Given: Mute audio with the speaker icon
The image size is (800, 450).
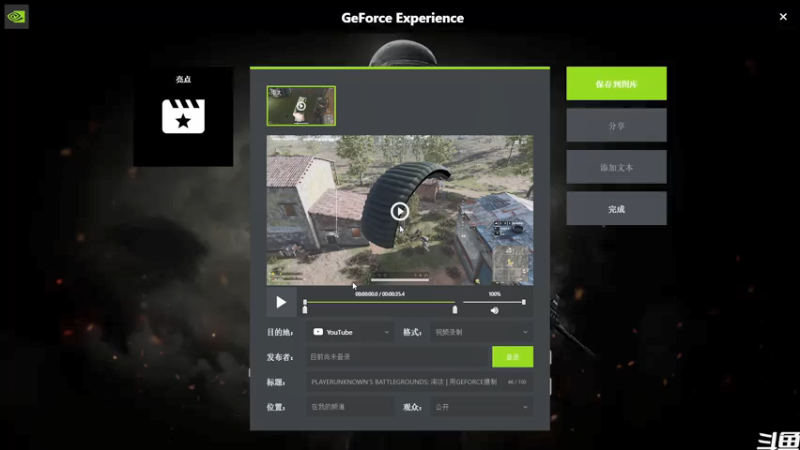Looking at the screenshot, I should 494,310.
